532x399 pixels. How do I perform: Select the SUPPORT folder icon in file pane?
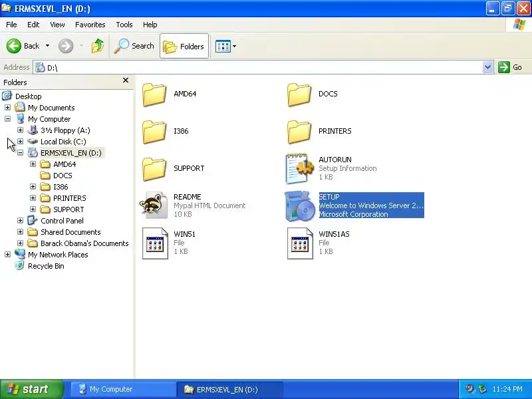tap(154, 170)
